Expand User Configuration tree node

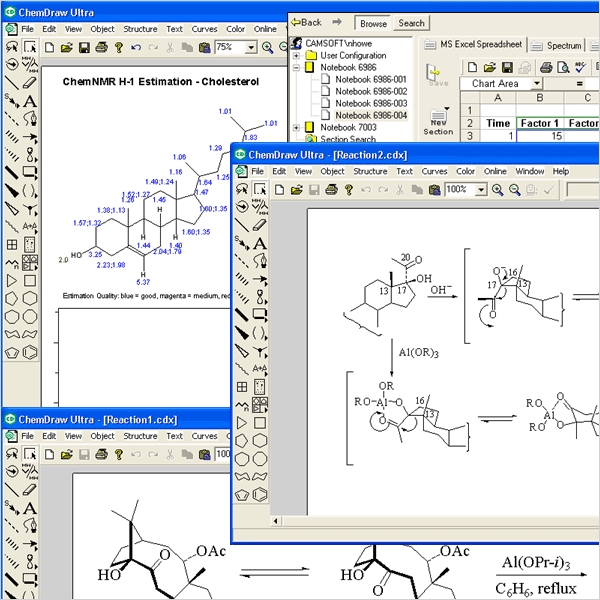tap(296, 56)
